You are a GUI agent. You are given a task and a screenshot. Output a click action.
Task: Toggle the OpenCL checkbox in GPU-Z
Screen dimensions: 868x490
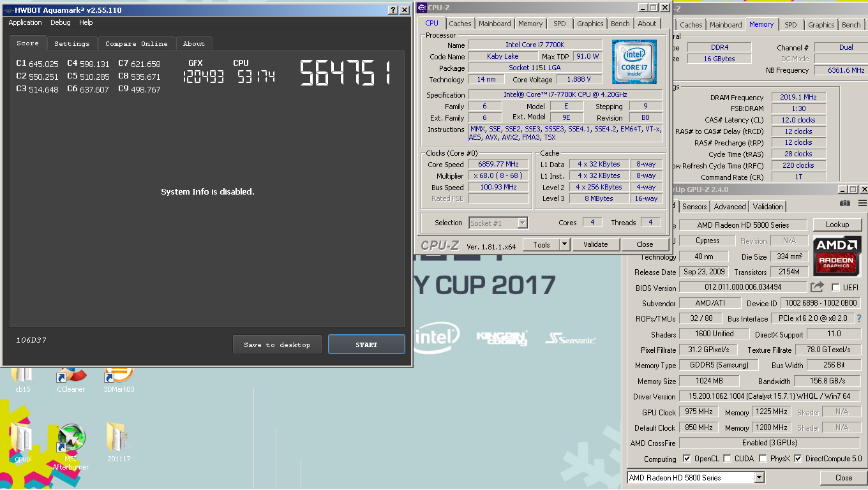687,459
